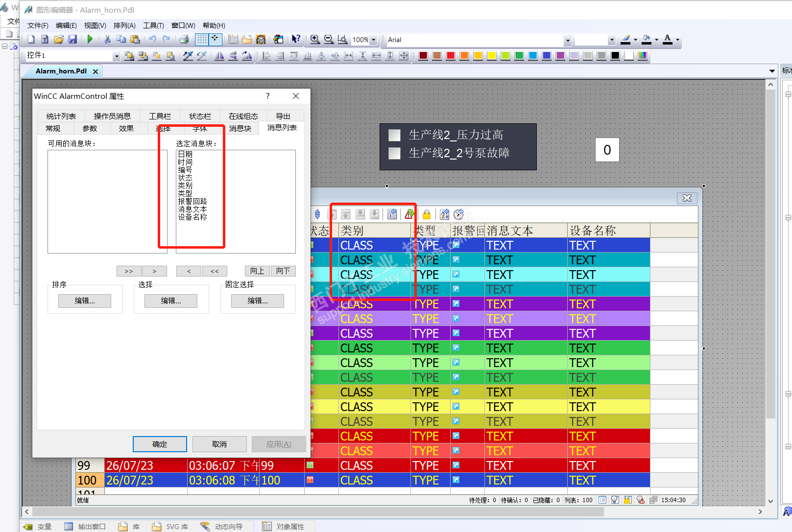Click the zoom-to-area icon
This screenshot has width=792, height=532.
click(342, 40)
